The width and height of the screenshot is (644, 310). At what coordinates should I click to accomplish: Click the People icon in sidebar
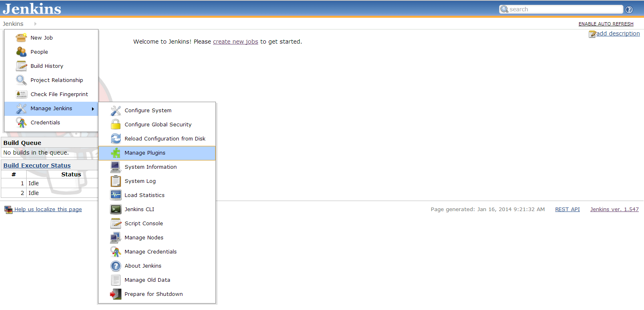tap(21, 52)
